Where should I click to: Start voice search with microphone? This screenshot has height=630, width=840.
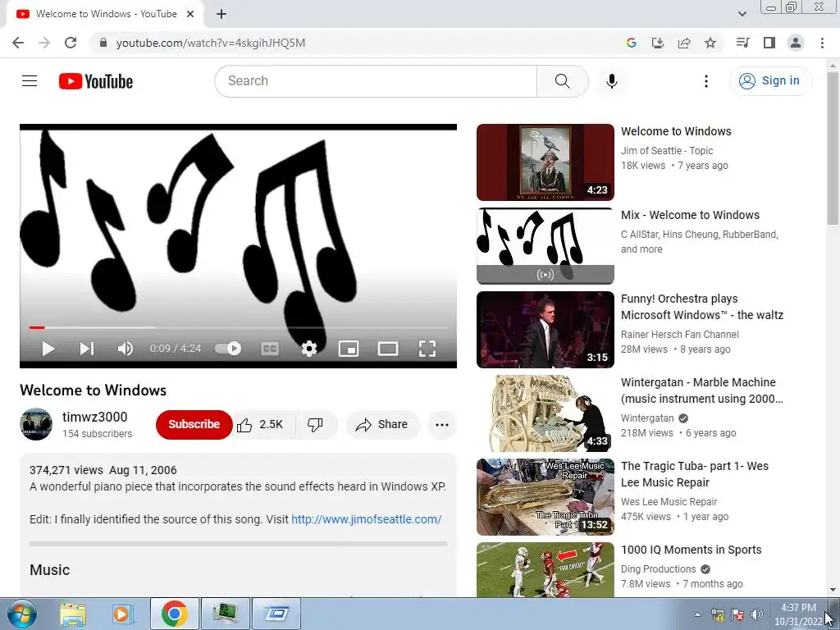click(x=611, y=81)
